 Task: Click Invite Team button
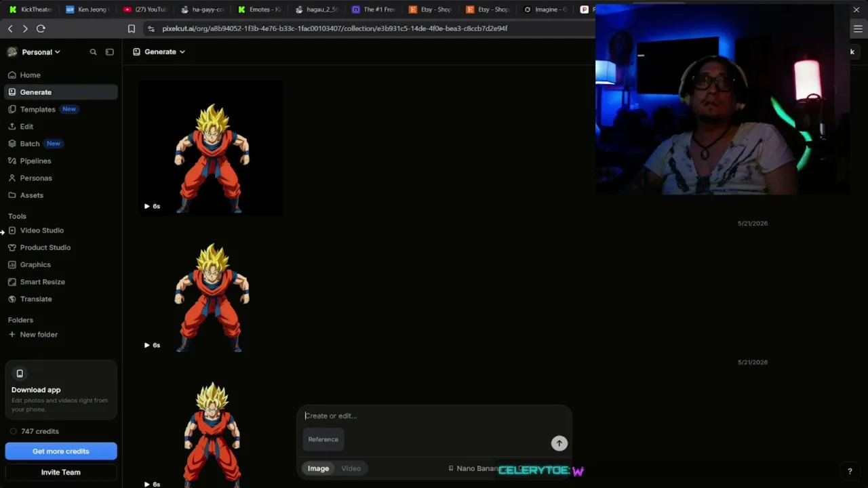(x=61, y=472)
